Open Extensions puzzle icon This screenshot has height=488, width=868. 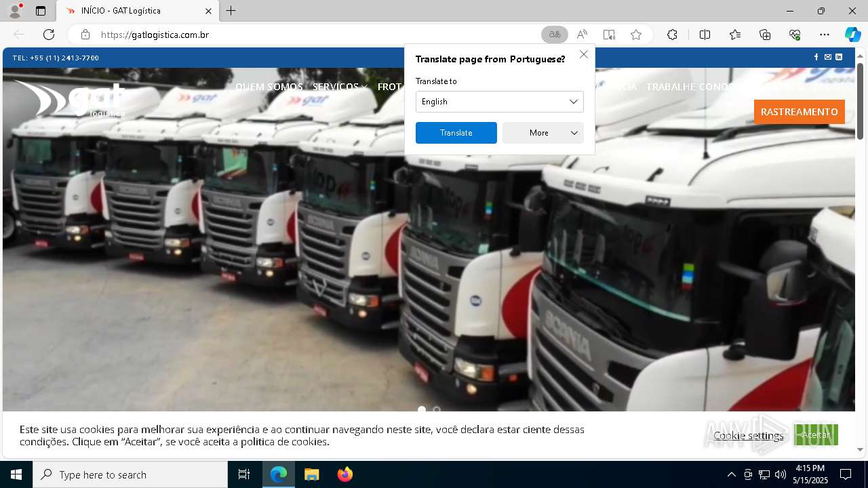click(x=672, y=35)
